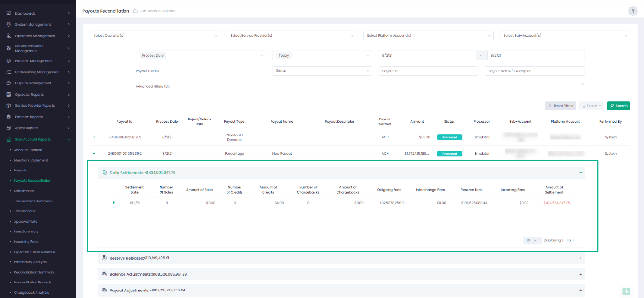
Task: Click the Balance Adjustments section icon
Action: click(104, 274)
